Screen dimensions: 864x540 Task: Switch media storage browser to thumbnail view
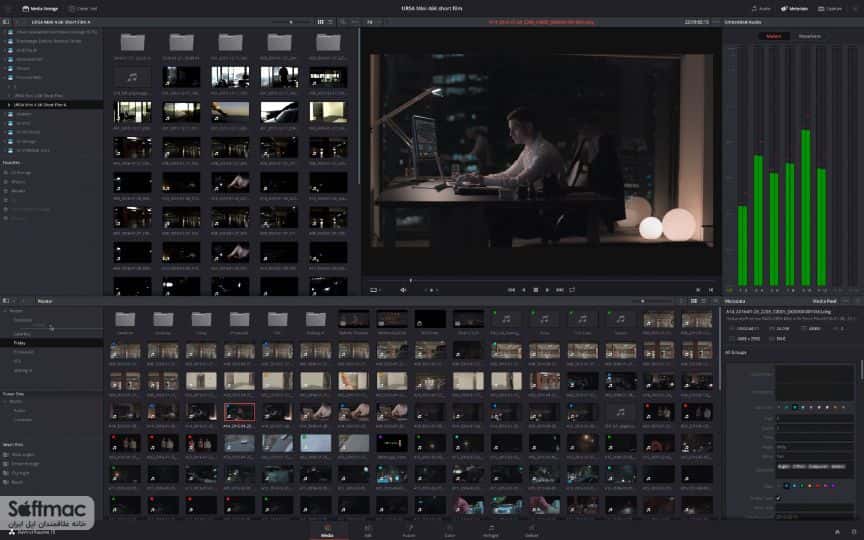point(321,22)
